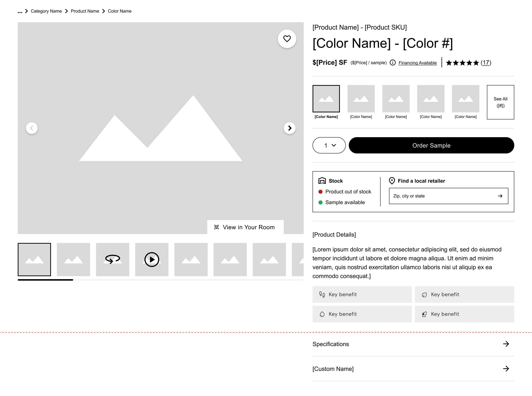The height and width of the screenshot is (396, 532).
Task: Select the second color swatch
Action: 361,102
